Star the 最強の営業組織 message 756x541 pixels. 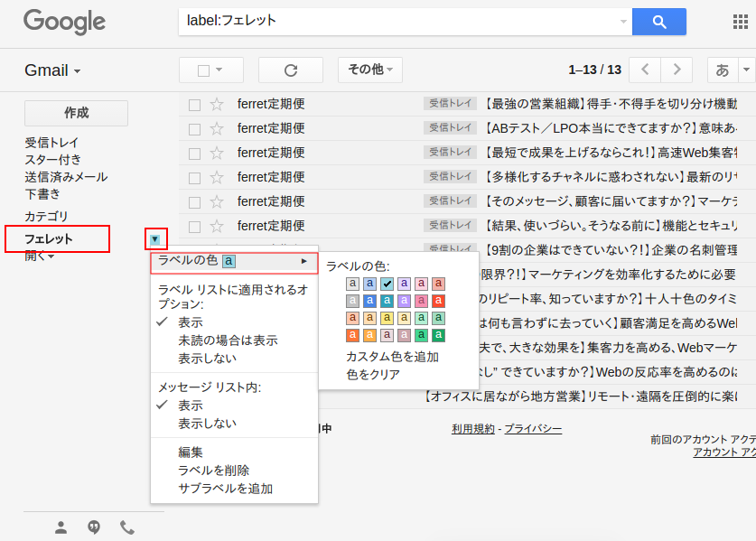(x=217, y=104)
